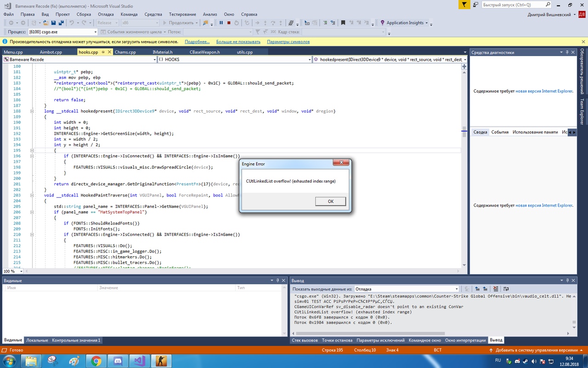Expand the Application Insights dropdown
This screenshot has height=368, width=588.
click(x=426, y=23)
